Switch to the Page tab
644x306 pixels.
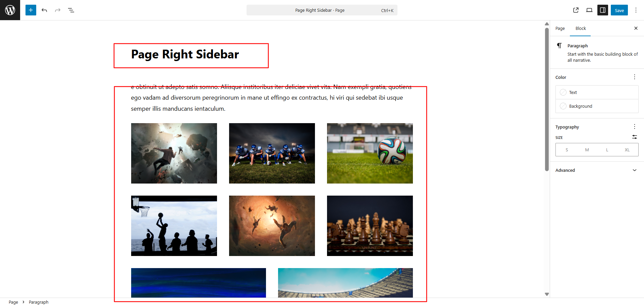coord(560,29)
